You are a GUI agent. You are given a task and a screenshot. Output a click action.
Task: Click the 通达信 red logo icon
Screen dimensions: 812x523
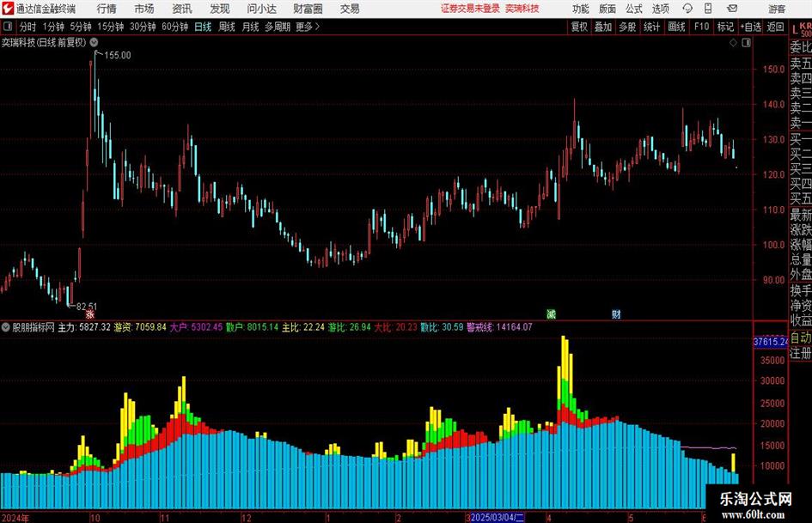tap(8, 9)
